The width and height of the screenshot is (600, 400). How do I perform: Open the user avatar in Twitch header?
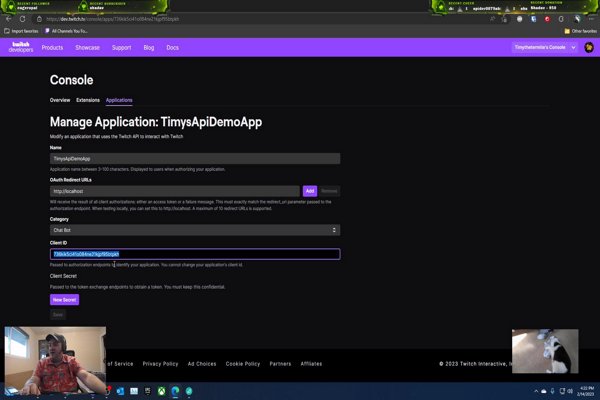coord(589,47)
